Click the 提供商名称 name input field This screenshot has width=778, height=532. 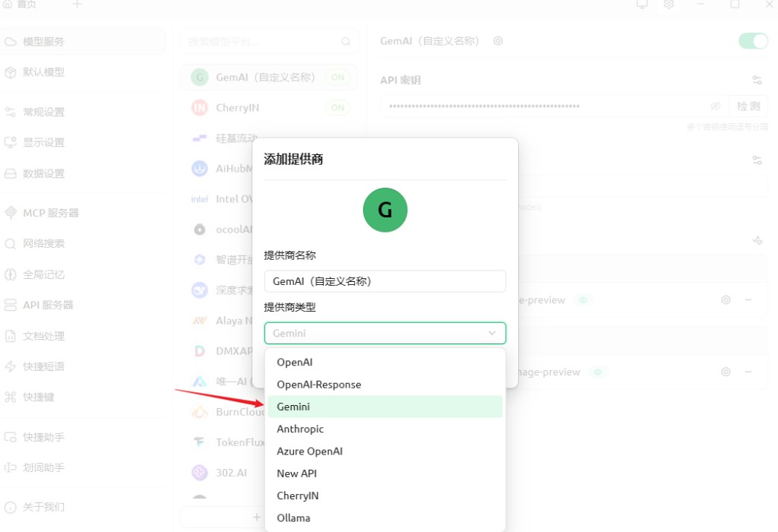pyautogui.click(x=385, y=280)
